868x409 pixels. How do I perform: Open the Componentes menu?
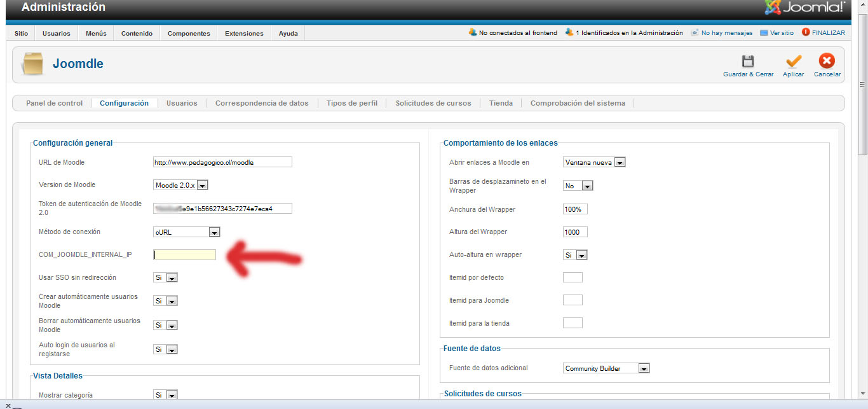pyautogui.click(x=189, y=33)
